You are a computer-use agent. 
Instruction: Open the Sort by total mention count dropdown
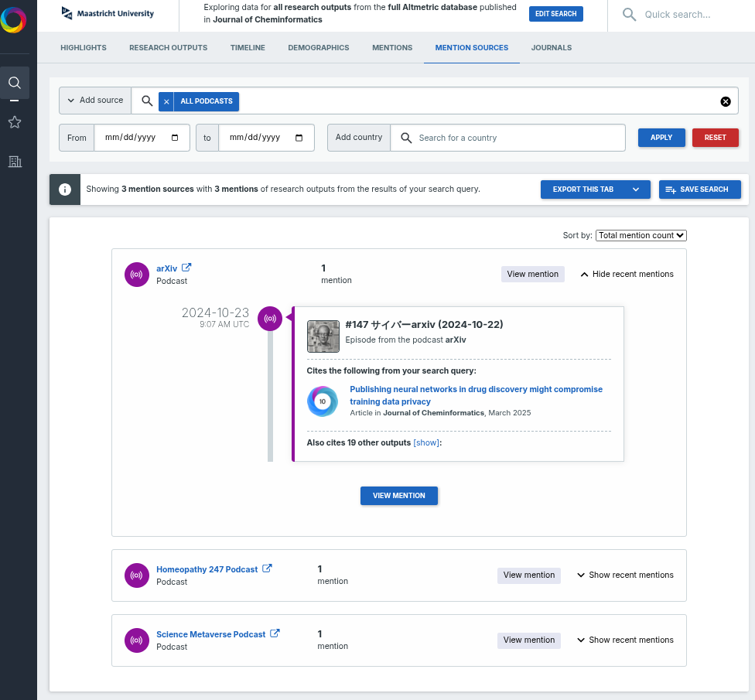(x=641, y=235)
